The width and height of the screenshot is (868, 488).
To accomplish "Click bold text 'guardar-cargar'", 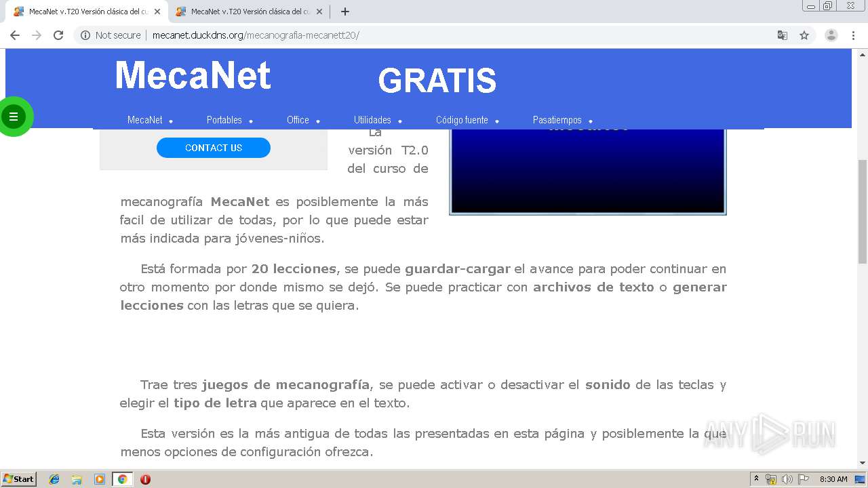I will tap(458, 268).
